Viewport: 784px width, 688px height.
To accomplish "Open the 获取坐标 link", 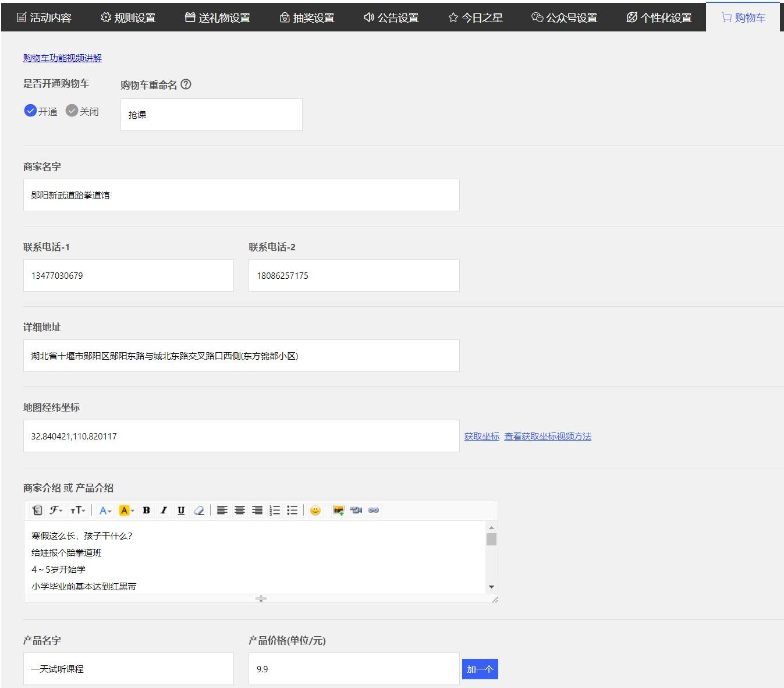I will [482, 437].
